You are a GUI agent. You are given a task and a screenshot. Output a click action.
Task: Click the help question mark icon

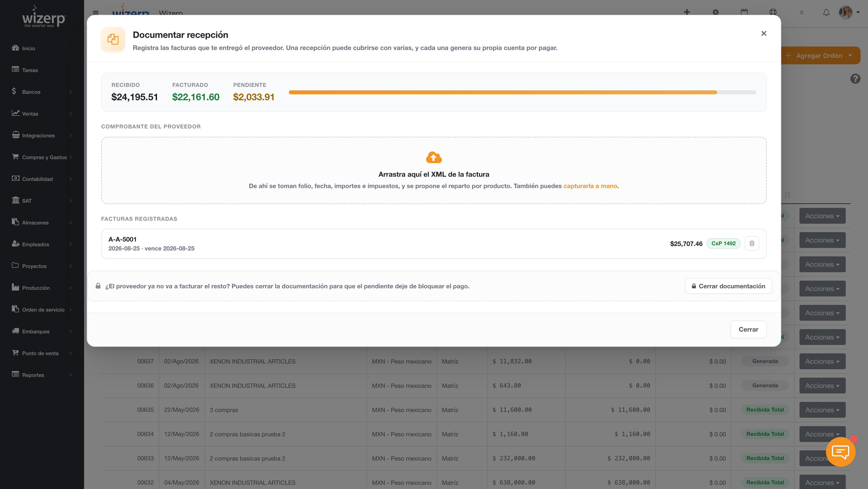point(855,79)
